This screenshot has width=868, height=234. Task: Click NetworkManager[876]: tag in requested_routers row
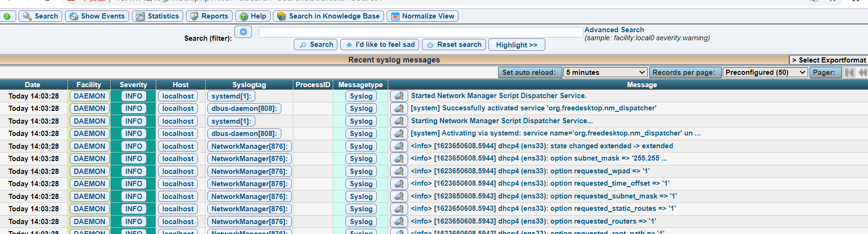[249, 222]
